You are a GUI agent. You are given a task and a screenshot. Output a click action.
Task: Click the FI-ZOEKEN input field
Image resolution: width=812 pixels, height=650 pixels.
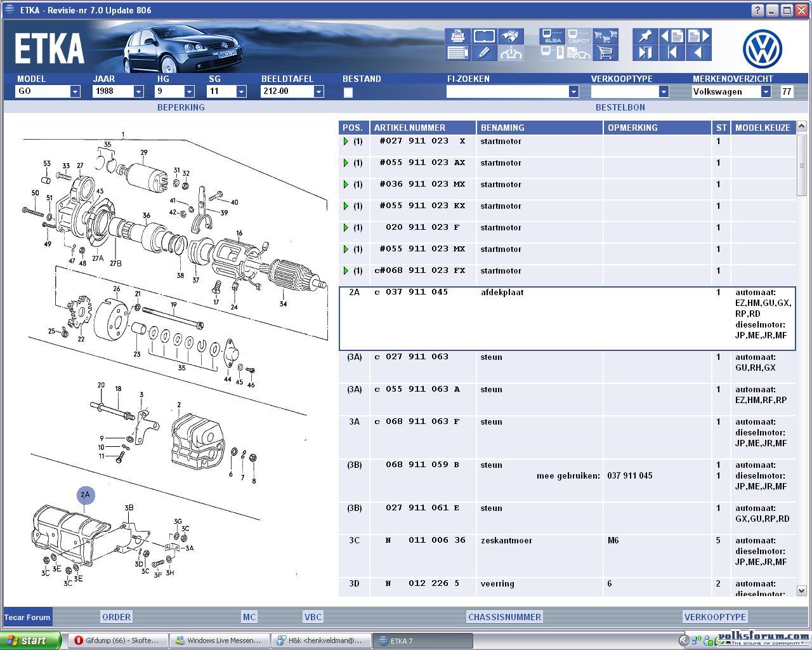(x=507, y=92)
